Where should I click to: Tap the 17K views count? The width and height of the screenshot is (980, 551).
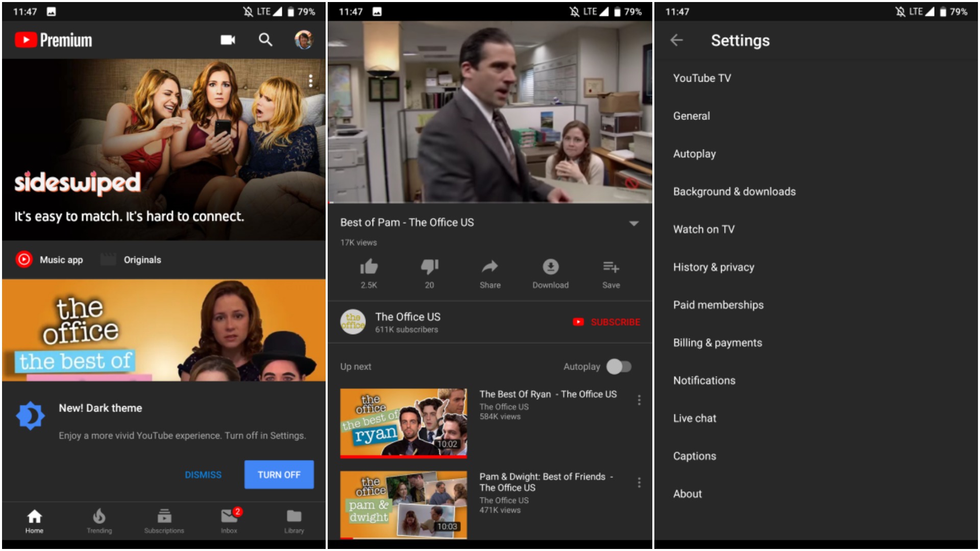click(x=358, y=242)
